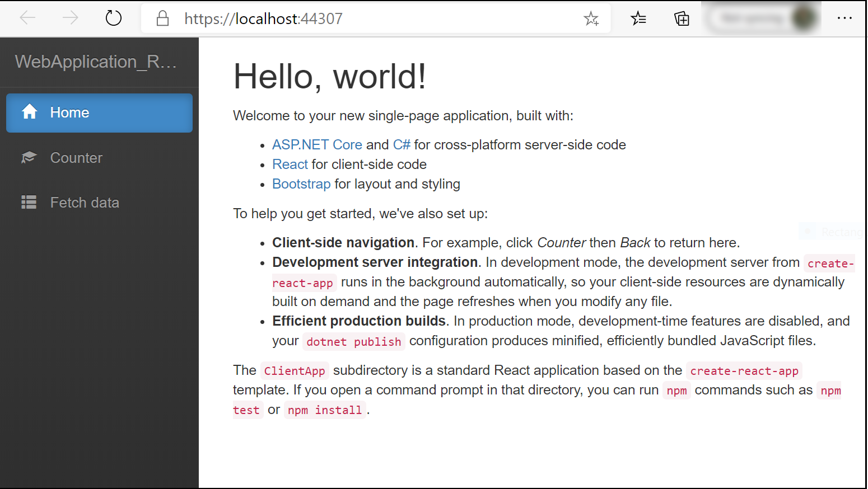Open the Favorites list icon
This screenshot has height=489, width=868.
[x=638, y=18]
